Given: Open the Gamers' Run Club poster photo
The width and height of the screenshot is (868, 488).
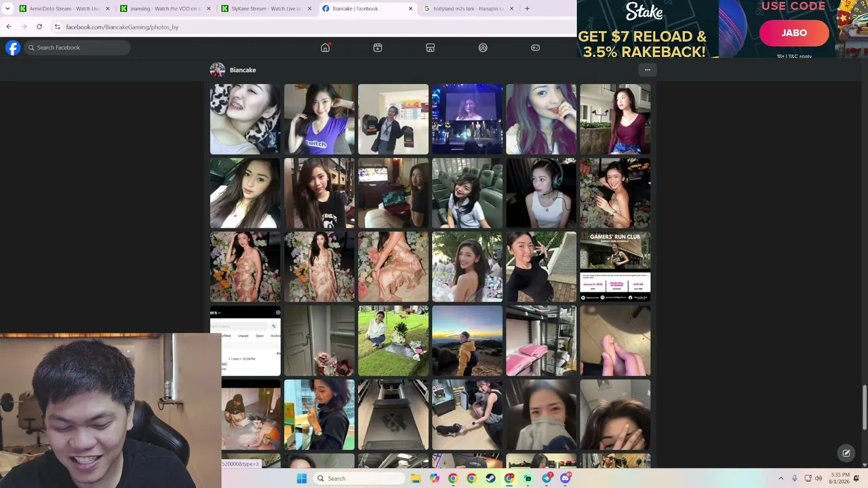Looking at the screenshot, I should pyautogui.click(x=615, y=267).
